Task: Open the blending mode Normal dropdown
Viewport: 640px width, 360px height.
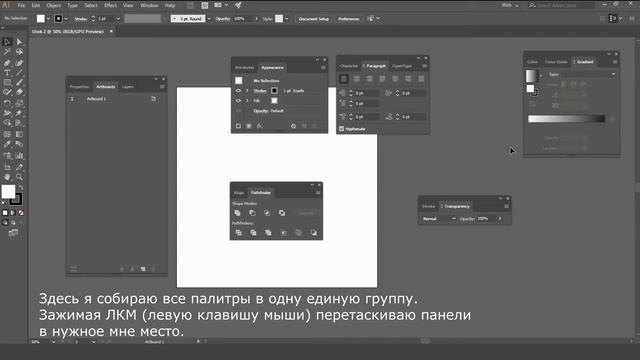Action: pos(439,219)
